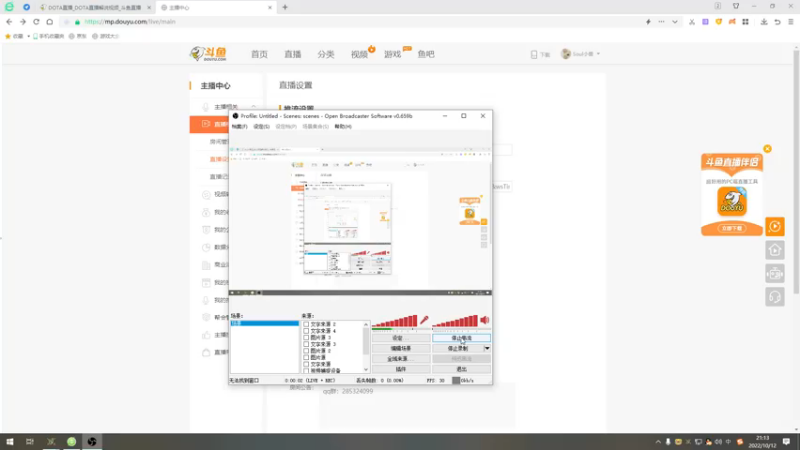Toggle the 图片源 source checkbox
The height and width of the screenshot is (450, 800).
[x=306, y=358]
